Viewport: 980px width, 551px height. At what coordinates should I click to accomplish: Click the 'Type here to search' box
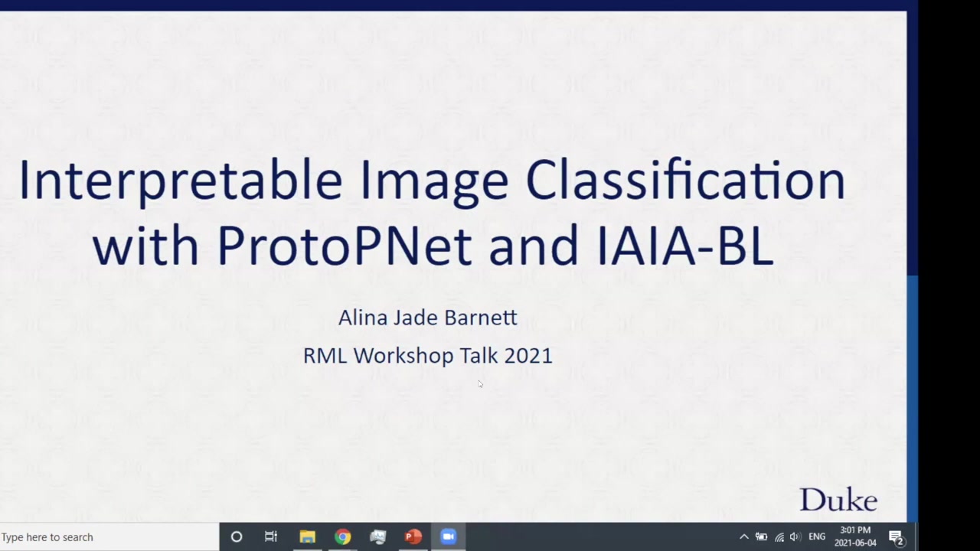coord(109,537)
